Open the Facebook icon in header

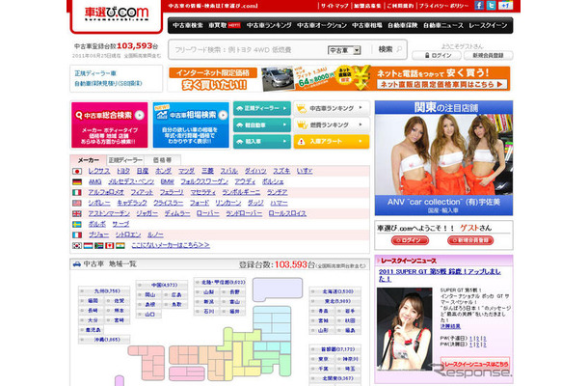tap(479, 5)
